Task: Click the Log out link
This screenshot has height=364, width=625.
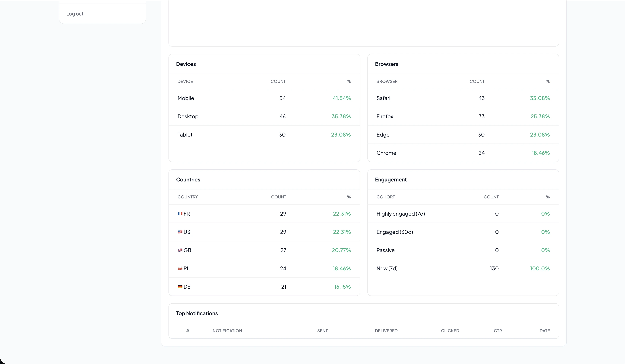Action: pos(75,14)
